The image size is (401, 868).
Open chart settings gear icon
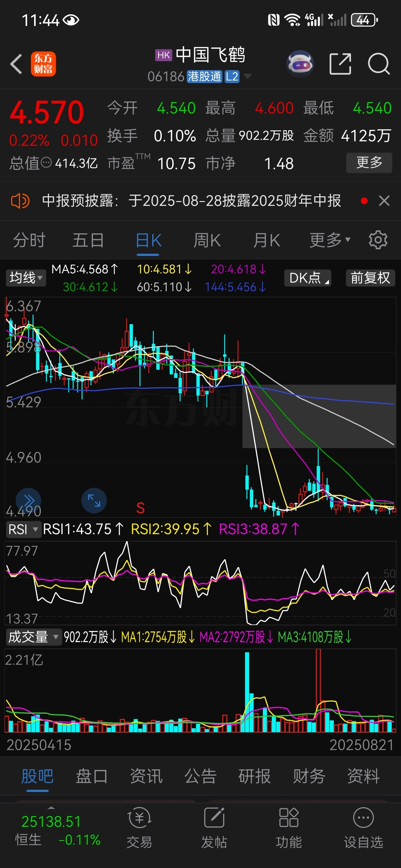[x=378, y=240]
